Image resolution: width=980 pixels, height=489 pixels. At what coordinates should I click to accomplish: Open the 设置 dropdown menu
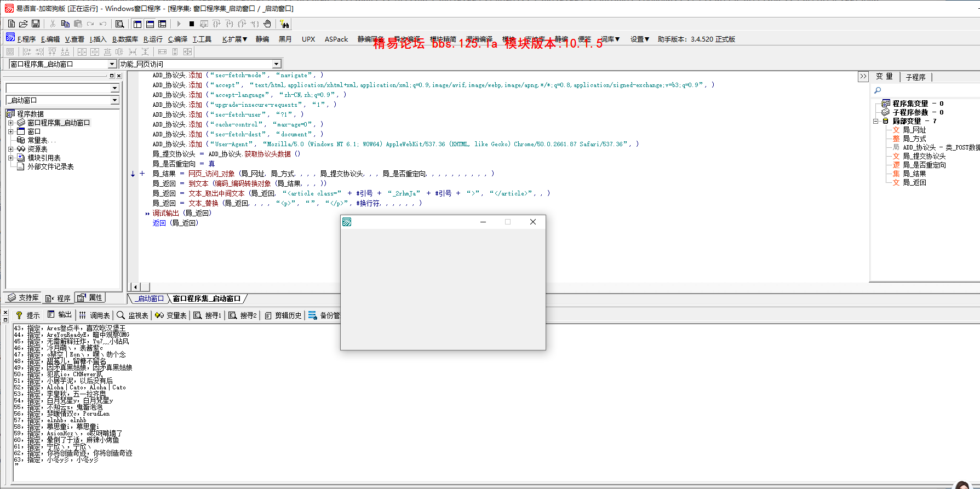(x=639, y=39)
